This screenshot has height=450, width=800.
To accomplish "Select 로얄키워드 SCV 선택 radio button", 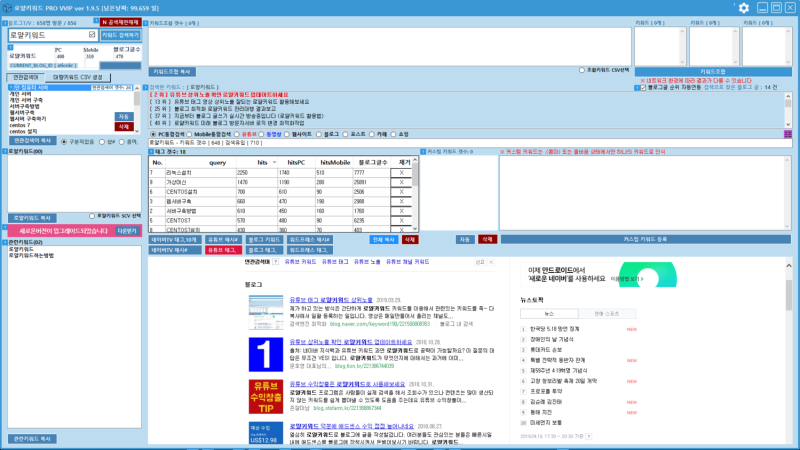I will click(x=92, y=216).
